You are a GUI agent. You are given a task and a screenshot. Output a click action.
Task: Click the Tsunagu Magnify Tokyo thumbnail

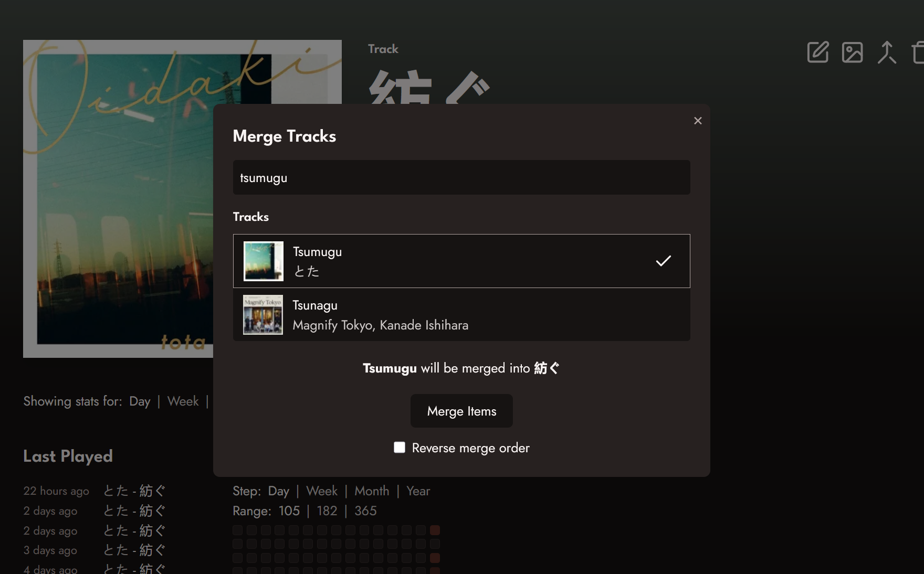point(263,315)
